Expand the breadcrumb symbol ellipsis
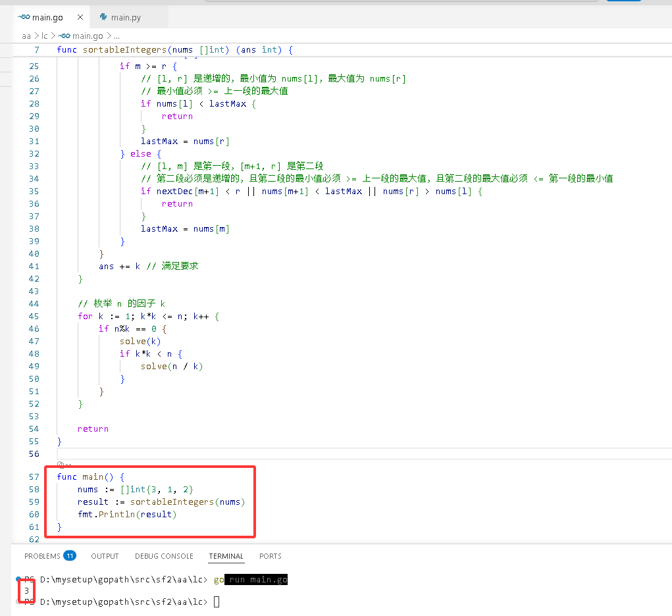Viewport: 672px width, 616px height. (x=116, y=36)
